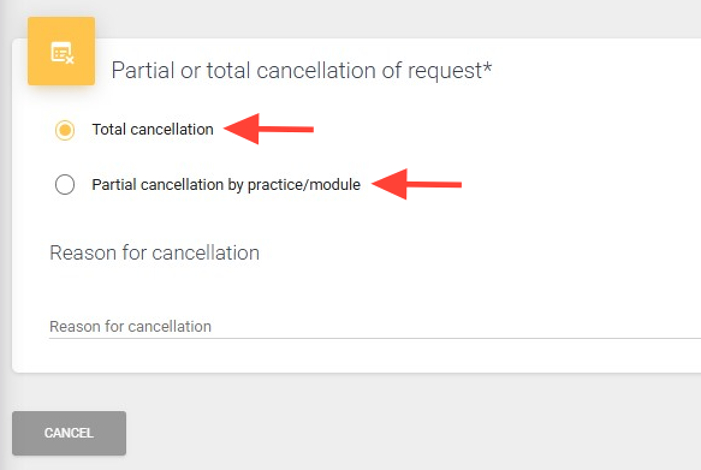701x470 pixels.
Task: Click the red arrow beside Total cancellation
Action: click(x=268, y=128)
